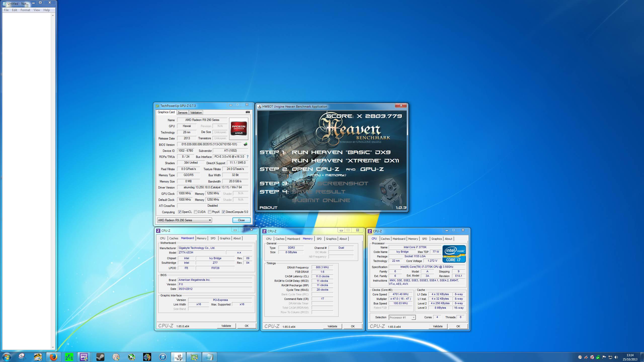This screenshot has height=362, width=644.
Task: Click Notepad scrollbar up arrow
Action: 53,15
